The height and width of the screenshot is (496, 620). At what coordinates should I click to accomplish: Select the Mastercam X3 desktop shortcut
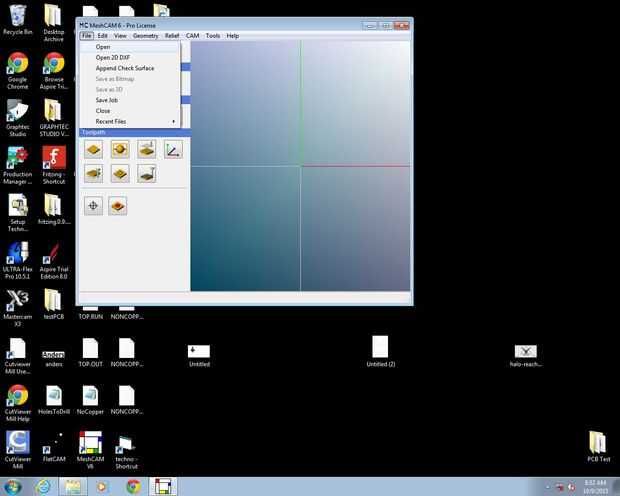[17, 308]
